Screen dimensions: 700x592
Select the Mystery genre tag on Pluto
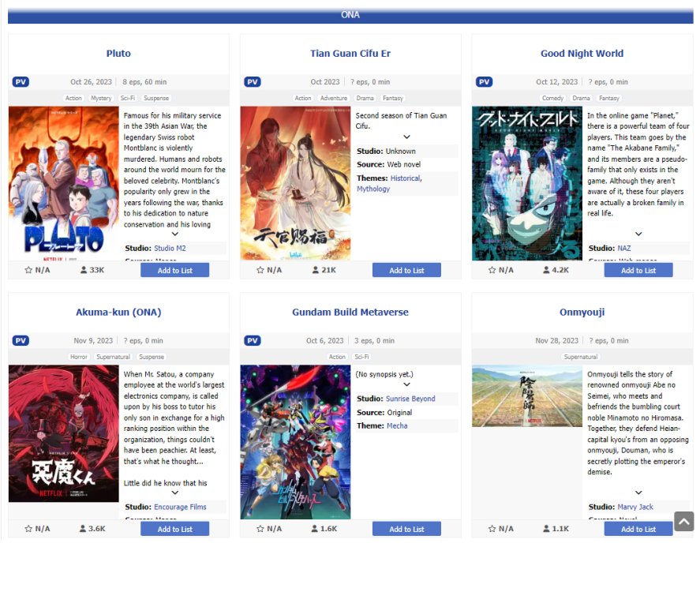(x=101, y=98)
